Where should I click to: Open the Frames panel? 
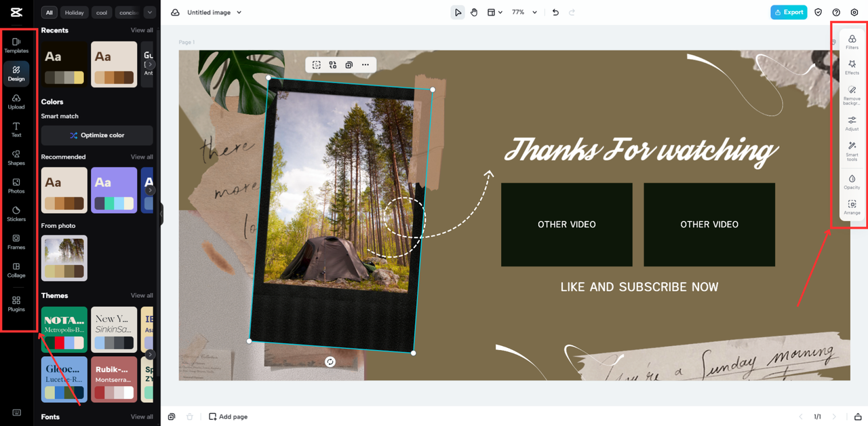click(x=16, y=242)
